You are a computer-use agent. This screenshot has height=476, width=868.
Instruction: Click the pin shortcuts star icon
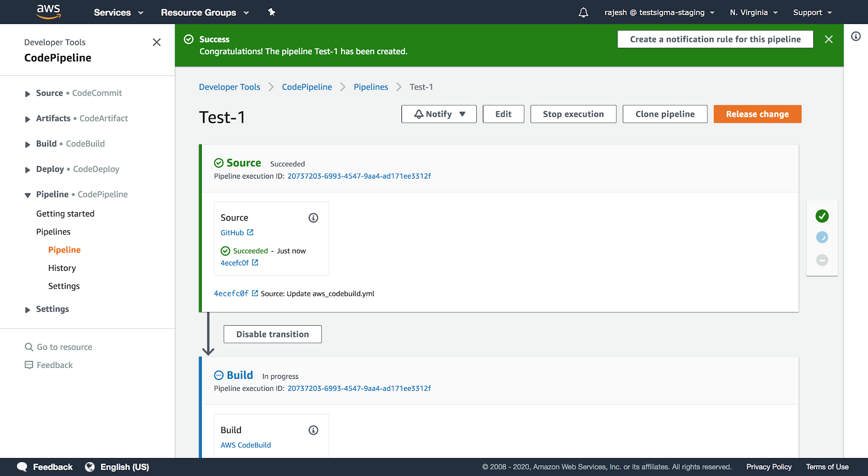point(272,12)
